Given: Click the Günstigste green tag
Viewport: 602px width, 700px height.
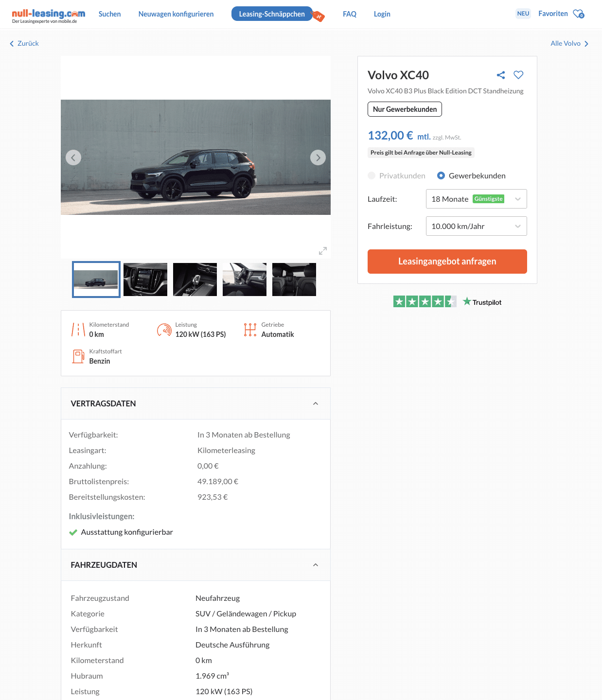Looking at the screenshot, I should pos(488,199).
